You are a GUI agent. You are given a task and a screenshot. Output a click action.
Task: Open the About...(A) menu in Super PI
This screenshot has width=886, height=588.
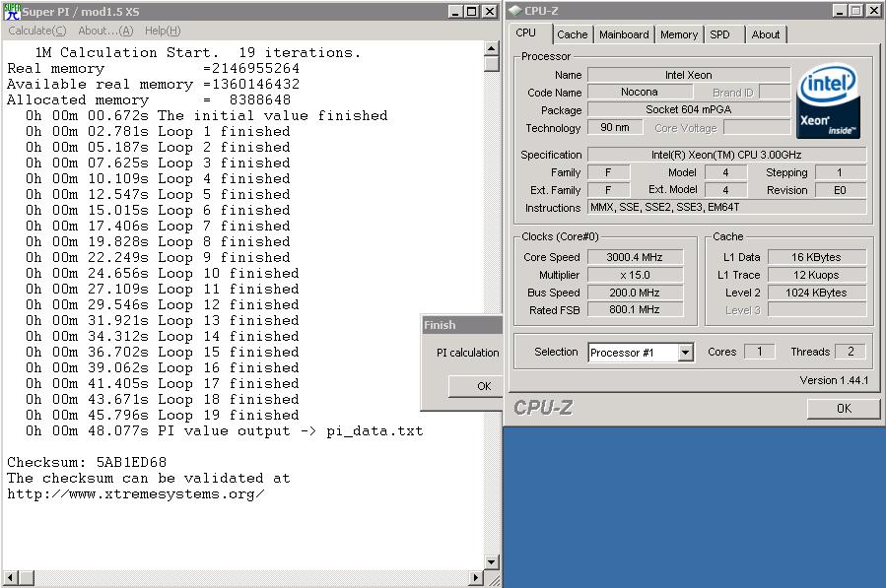point(105,32)
